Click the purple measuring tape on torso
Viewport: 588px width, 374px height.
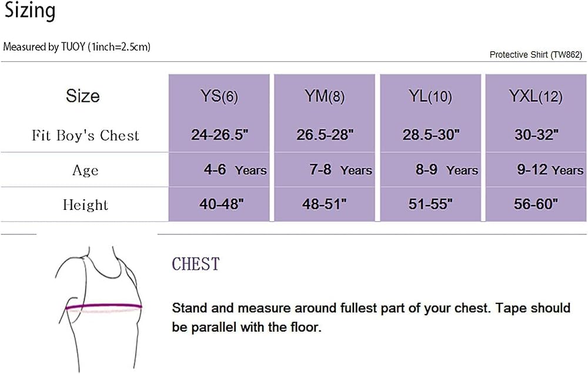coord(104,307)
